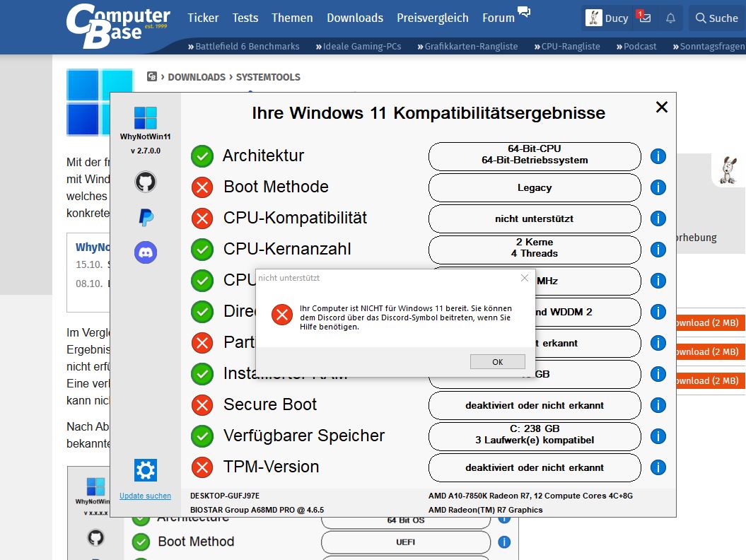Confirm the message dialog with OK
Image resolution: width=746 pixels, height=560 pixels.
498,361
